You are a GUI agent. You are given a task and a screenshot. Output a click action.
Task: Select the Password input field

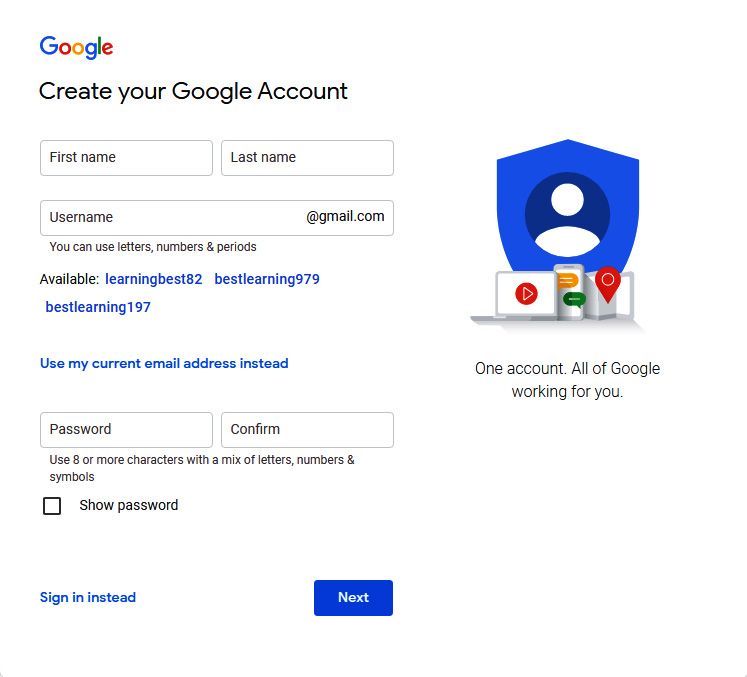(x=126, y=430)
